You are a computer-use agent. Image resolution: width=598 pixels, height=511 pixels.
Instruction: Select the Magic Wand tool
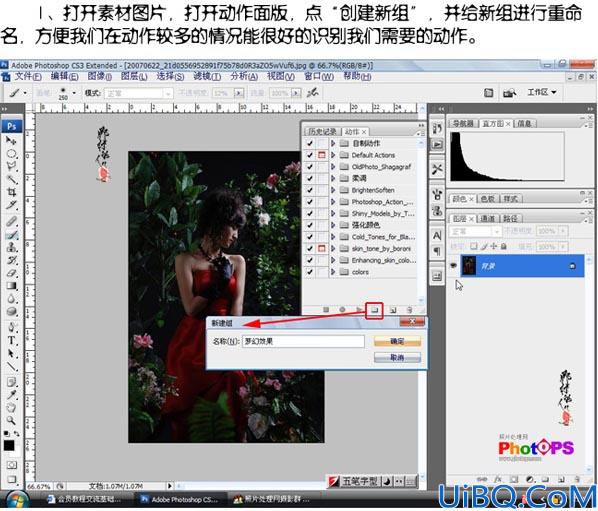click(x=11, y=179)
